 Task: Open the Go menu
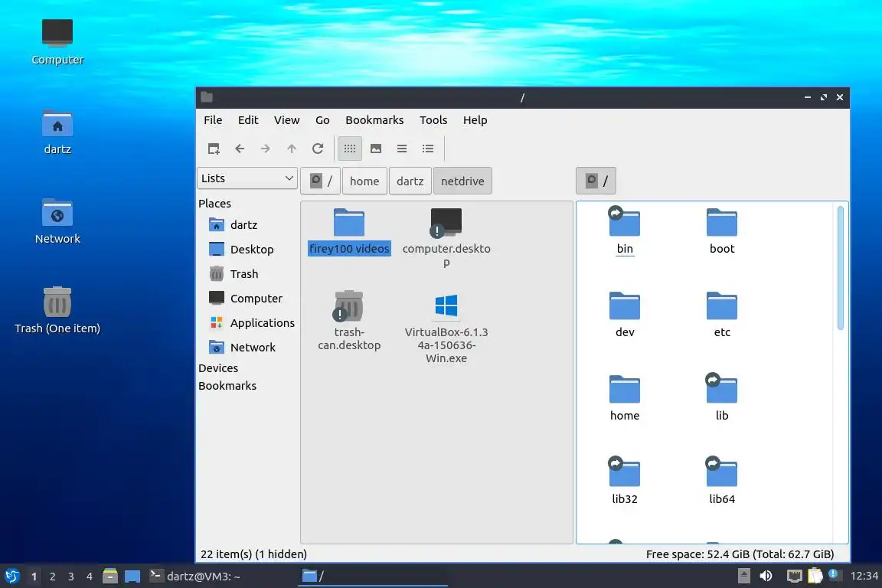coord(322,120)
